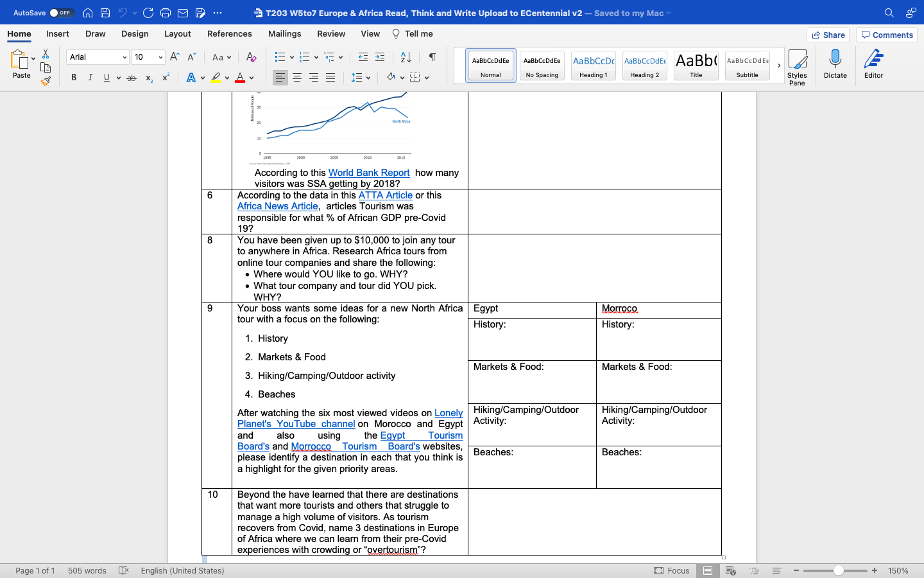This screenshot has width=924, height=578.
Task: Click the Increase Indent icon
Action: click(x=380, y=57)
